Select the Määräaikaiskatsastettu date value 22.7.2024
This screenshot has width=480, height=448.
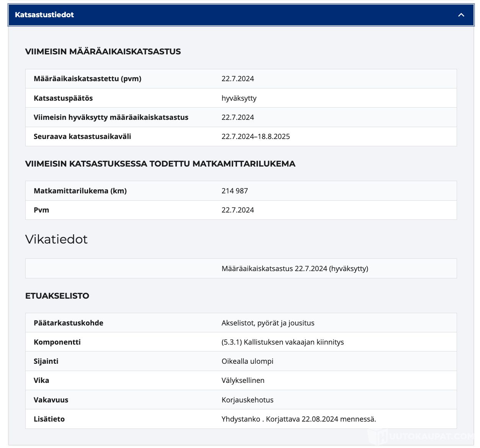coord(238,79)
